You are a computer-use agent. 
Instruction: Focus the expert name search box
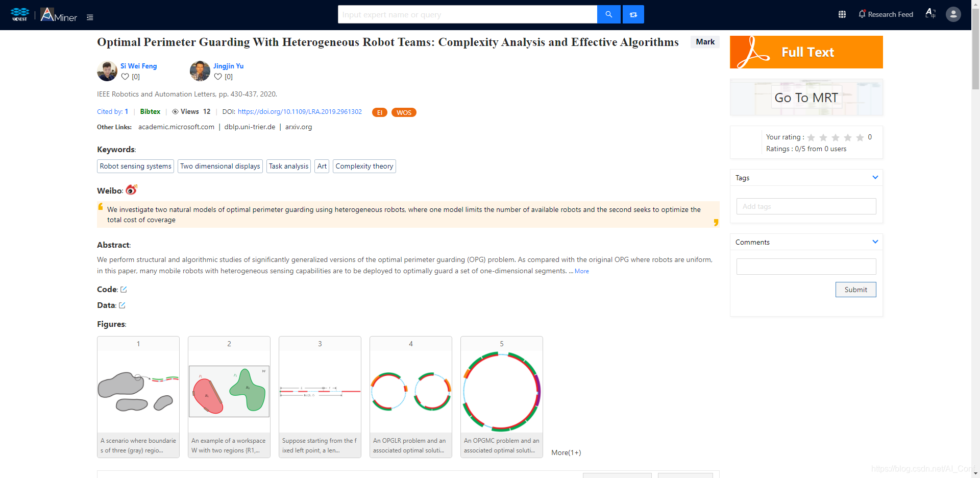point(468,14)
